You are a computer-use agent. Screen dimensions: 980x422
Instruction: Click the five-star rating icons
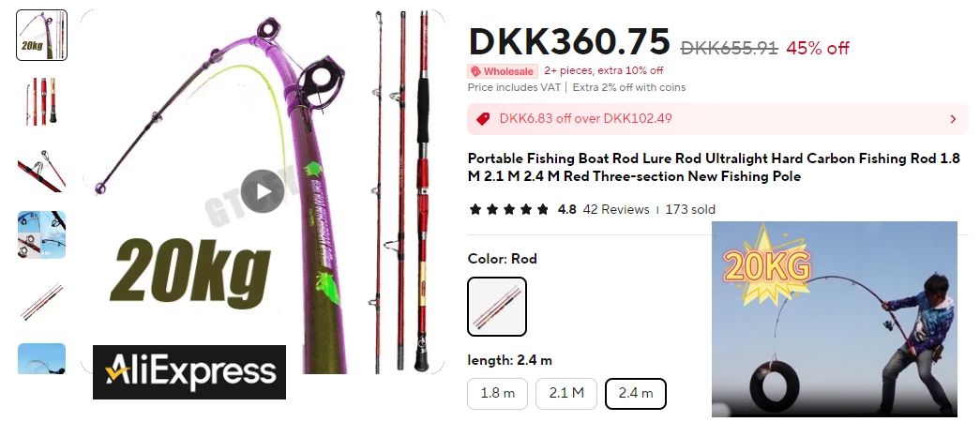tap(508, 209)
